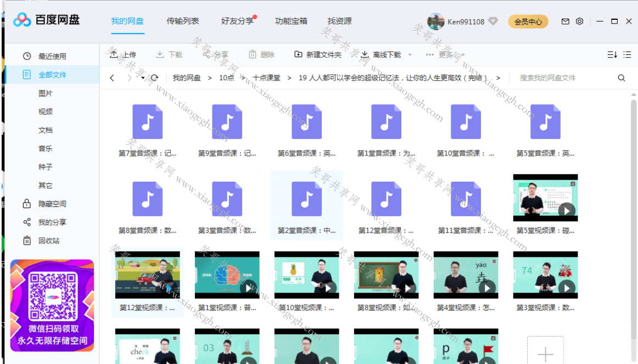Open the sort order icon
The image size is (638, 364).
click(612, 54)
